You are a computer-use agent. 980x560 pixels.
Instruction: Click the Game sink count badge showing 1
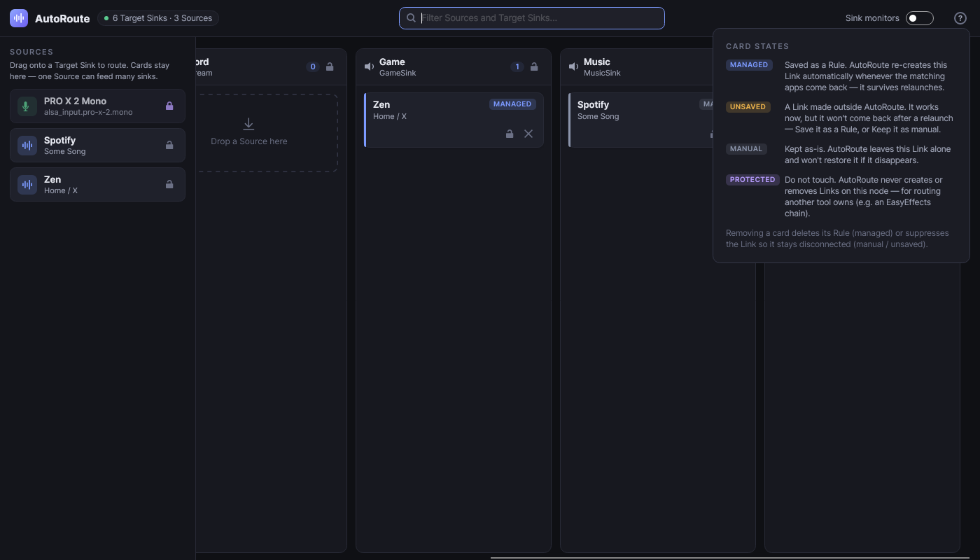pos(517,67)
